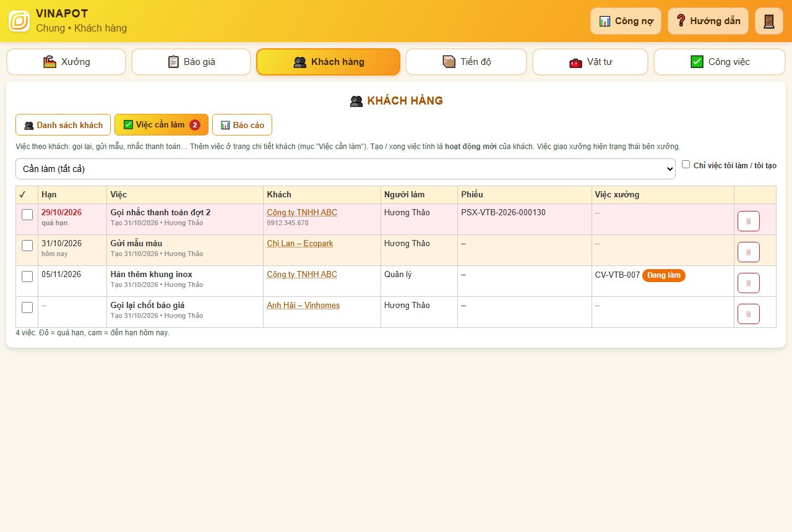Show the 'Danh sách khách' list
The height and width of the screenshot is (532, 792).
click(63, 125)
